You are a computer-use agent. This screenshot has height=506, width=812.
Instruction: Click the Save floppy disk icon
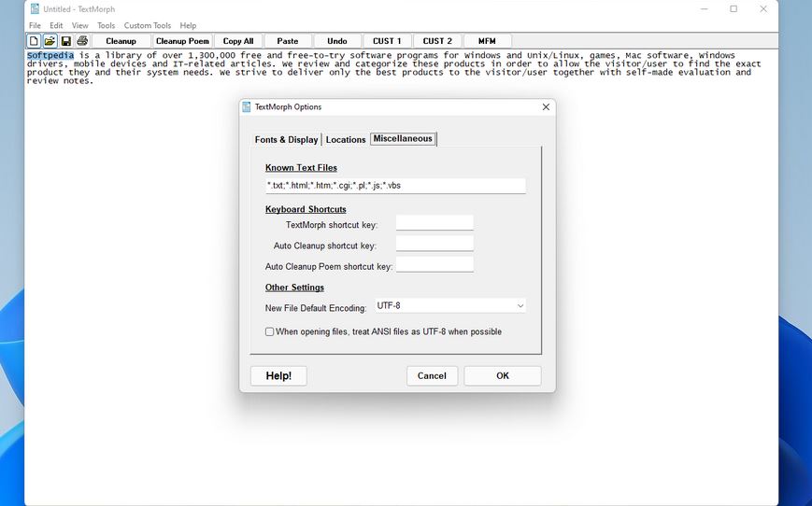(65, 41)
